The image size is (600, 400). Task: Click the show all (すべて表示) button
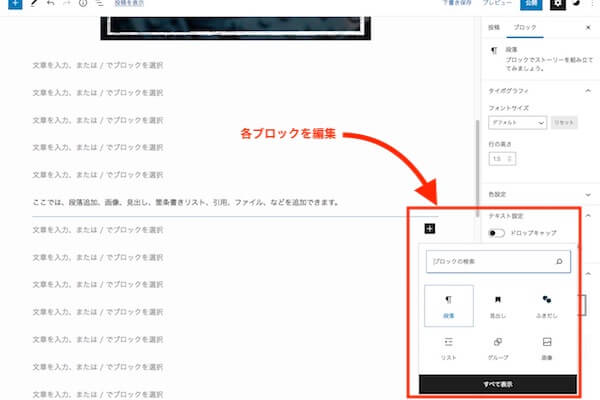498,384
